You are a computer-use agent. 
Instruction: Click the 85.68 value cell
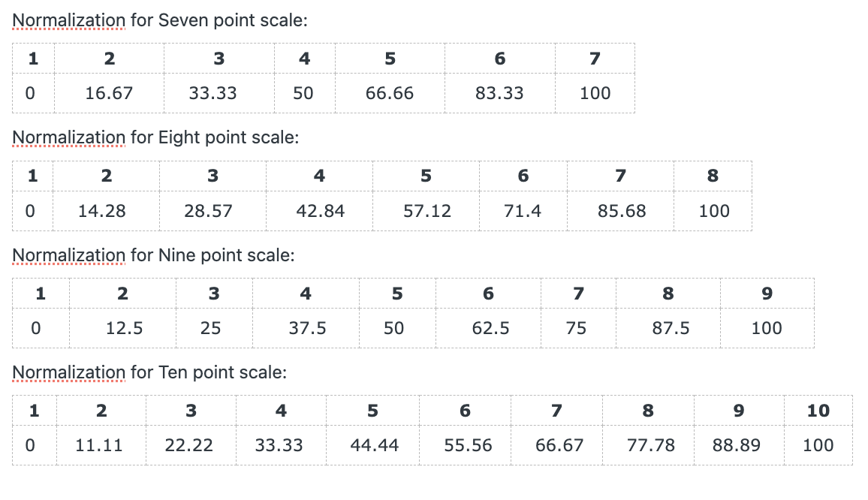point(620,211)
